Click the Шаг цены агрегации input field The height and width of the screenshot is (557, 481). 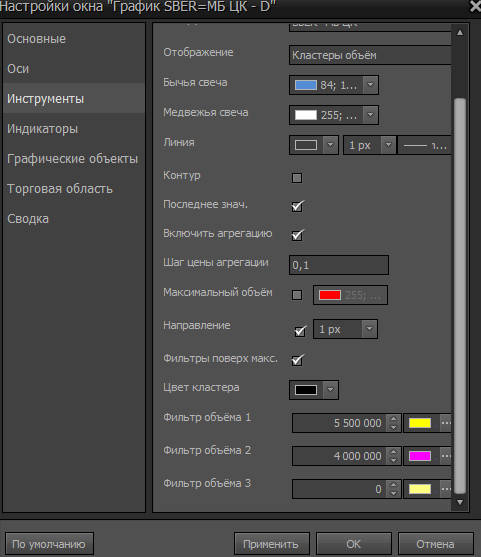click(x=339, y=265)
